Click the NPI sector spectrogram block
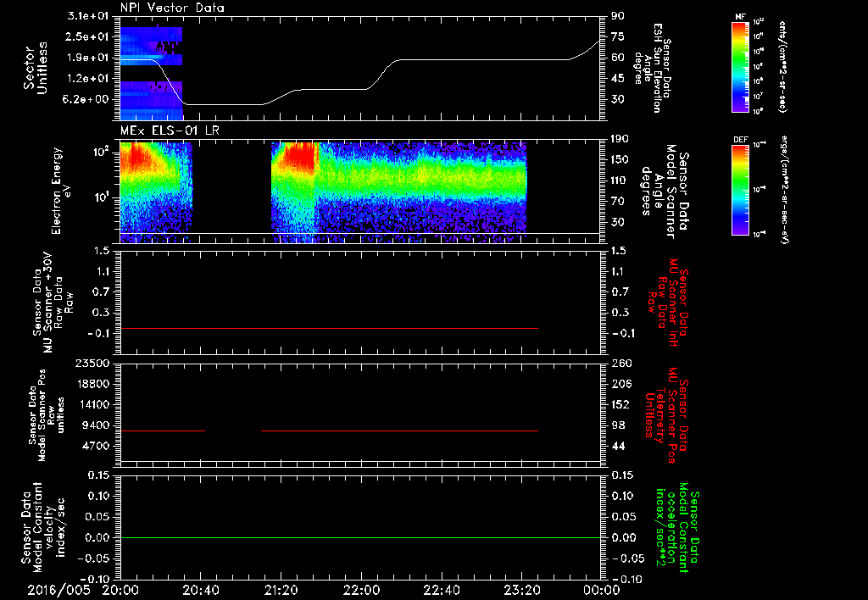Viewport: 868px width, 600px height. tap(151, 73)
